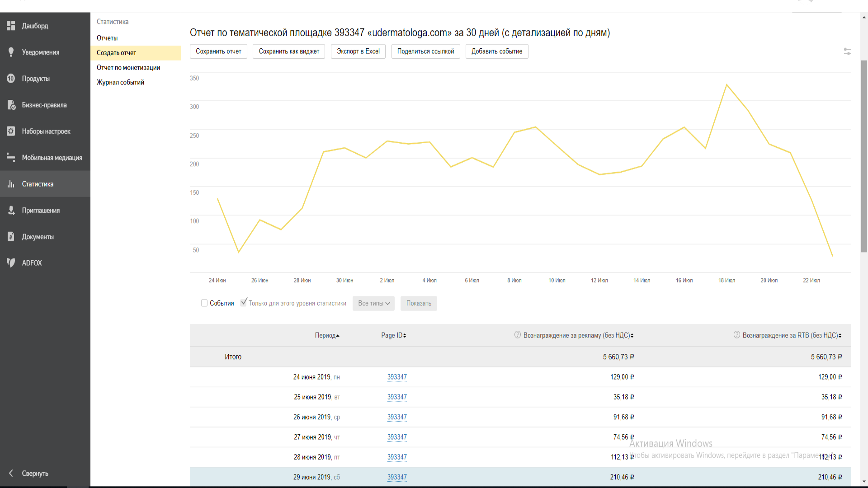Enable the События checkbox
This screenshot has height=488, width=868.
coord(204,303)
